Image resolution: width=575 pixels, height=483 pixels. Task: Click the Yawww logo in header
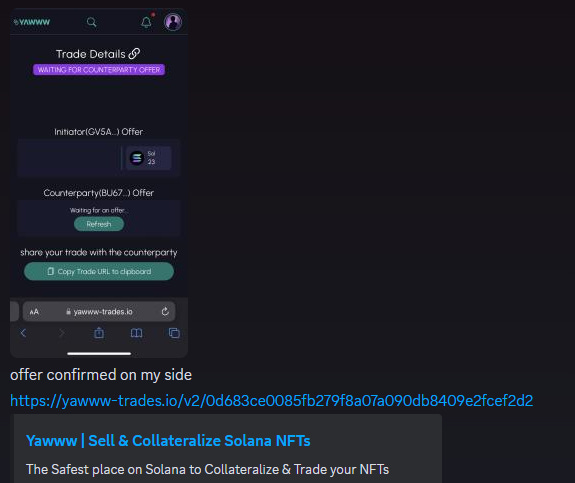(x=32, y=22)
